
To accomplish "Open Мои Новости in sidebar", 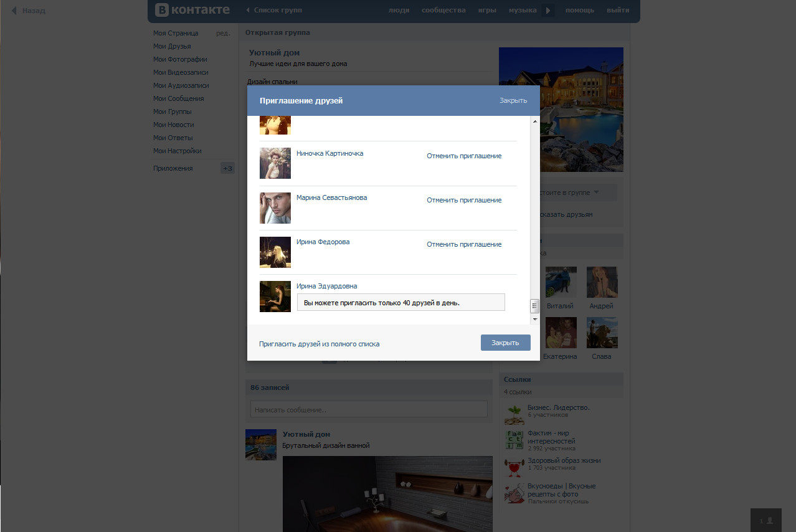I will (x=174, y=125).
